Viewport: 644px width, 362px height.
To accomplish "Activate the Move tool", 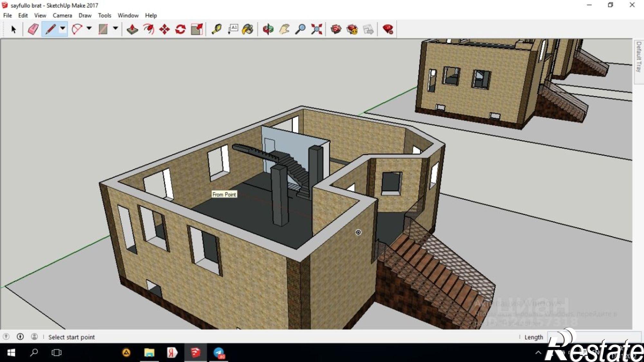I will point(165,29).
